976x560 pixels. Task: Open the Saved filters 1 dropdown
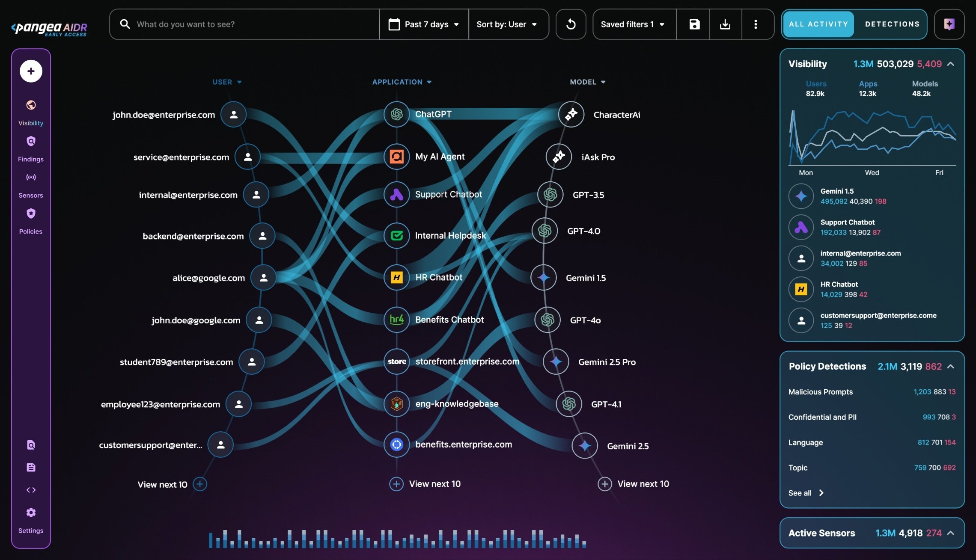point(634,24)
